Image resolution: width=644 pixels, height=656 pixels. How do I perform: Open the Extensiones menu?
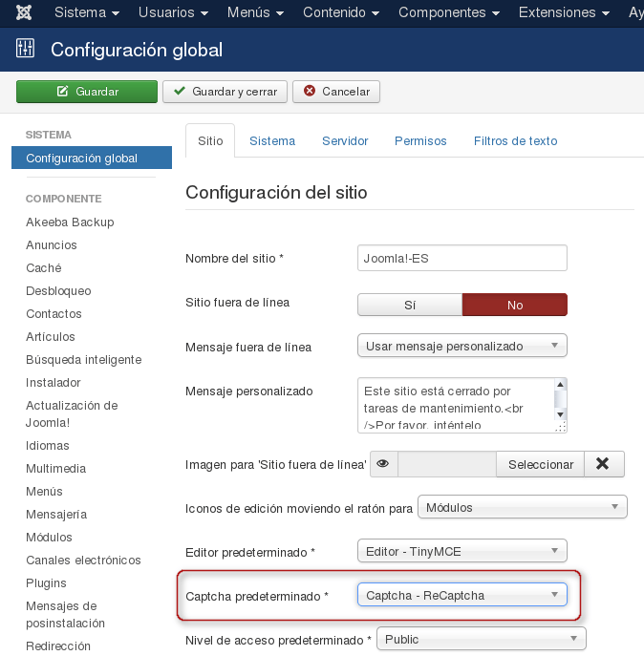pyautogui.click(x=564, y=12)
